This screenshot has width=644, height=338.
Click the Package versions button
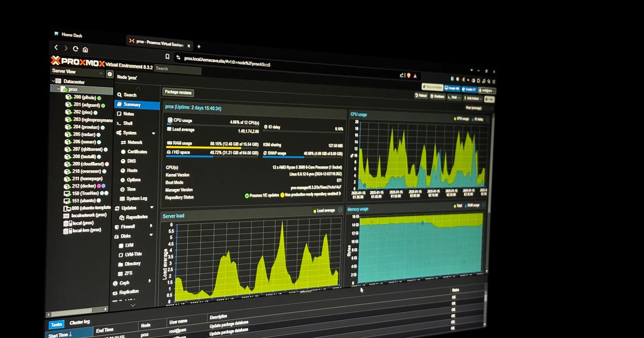pyautogui.click(x=178, y=92)
